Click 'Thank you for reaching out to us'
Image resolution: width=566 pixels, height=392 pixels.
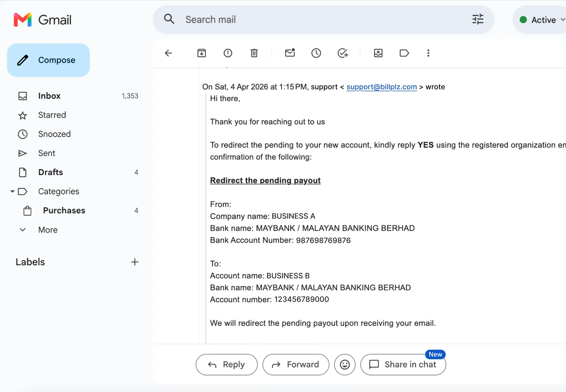pyautogui.click(x=267, y=122)
